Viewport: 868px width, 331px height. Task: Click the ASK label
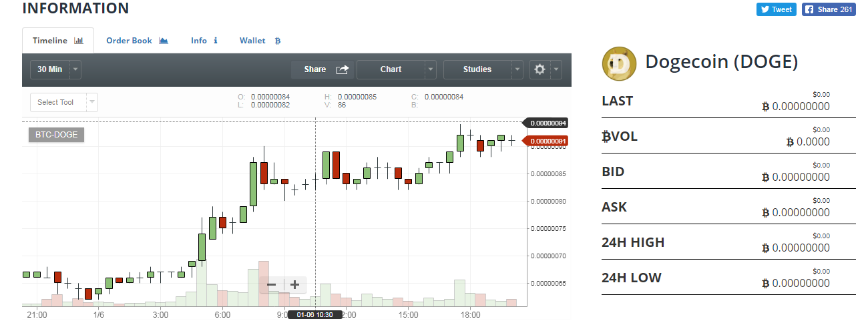[614, 207]
